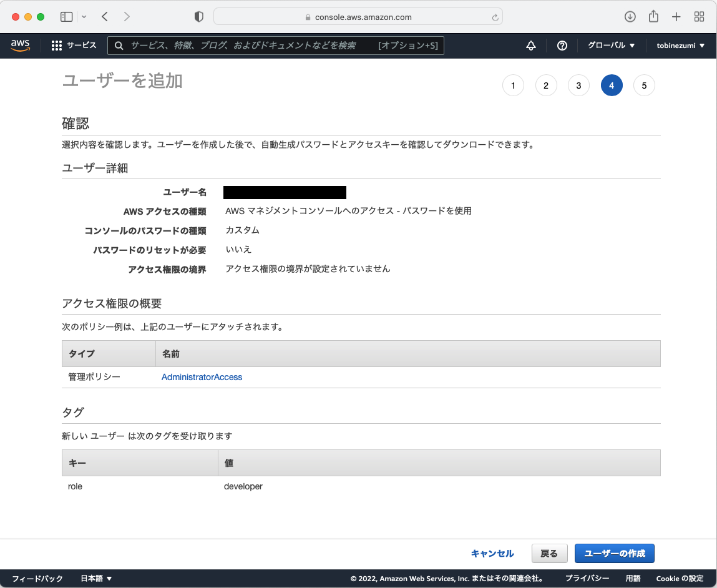
Task: Open the tobinezumi account dropdown
Action: [x=680, y=46]
